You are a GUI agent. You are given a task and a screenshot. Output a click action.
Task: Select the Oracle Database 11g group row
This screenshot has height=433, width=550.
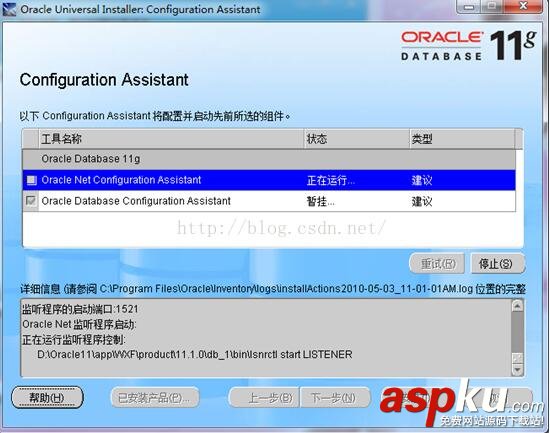(269, 159)
